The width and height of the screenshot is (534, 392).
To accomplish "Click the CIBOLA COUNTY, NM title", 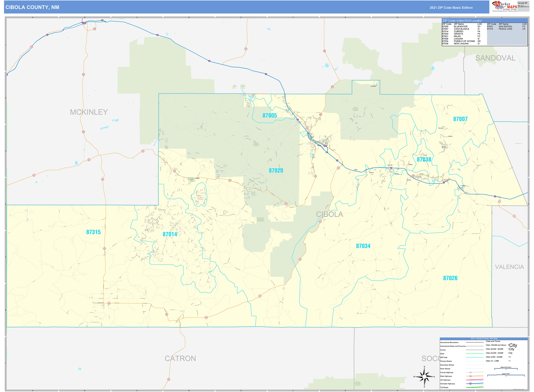I will coord(32,7).
